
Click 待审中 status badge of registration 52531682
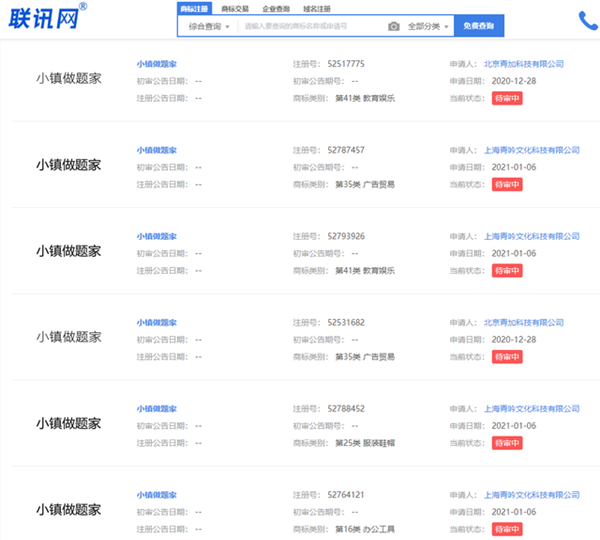507,357
